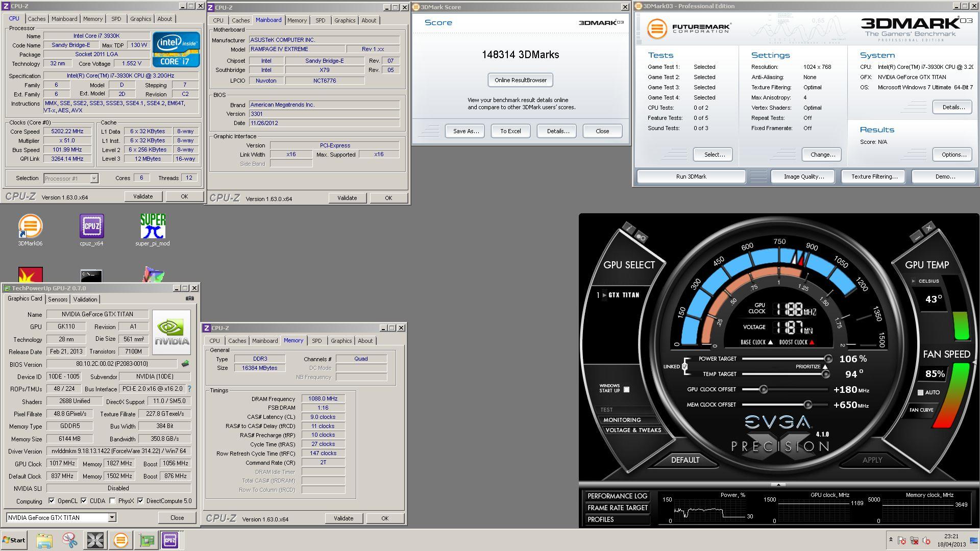Click the Fan Curve button
980x551 pixels.
pyautogui.click(x=921, y=410)
